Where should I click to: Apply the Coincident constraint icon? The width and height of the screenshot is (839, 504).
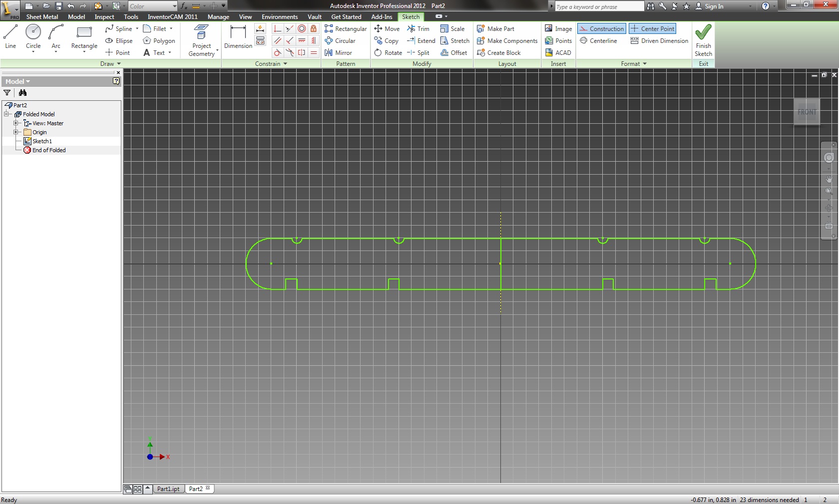[x=278, y=29]
